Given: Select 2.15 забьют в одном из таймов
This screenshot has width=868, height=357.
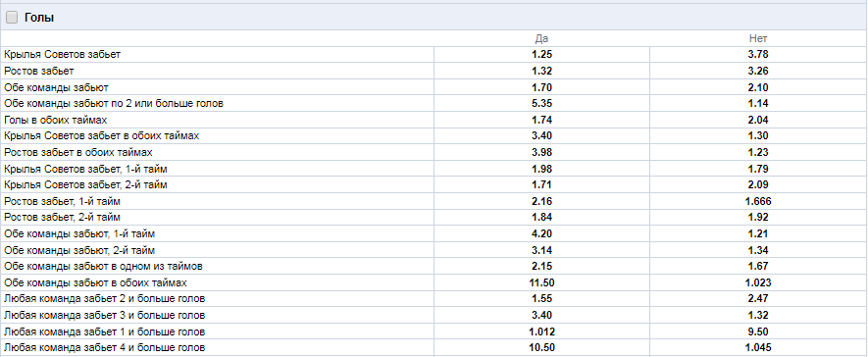Looking at the screenshot, I should click(x=541, y=266).
